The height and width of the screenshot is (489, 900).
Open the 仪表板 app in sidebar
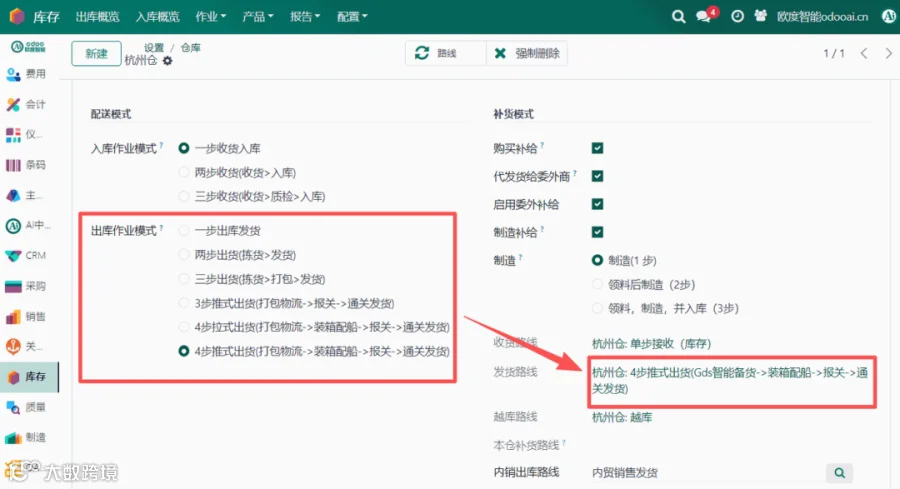pos(23,134)
